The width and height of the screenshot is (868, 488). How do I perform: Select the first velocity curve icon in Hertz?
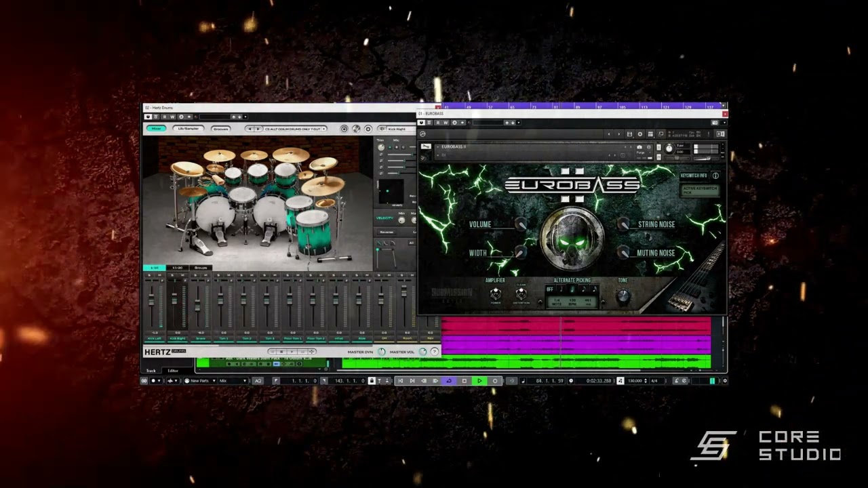(x=380, y=243)
